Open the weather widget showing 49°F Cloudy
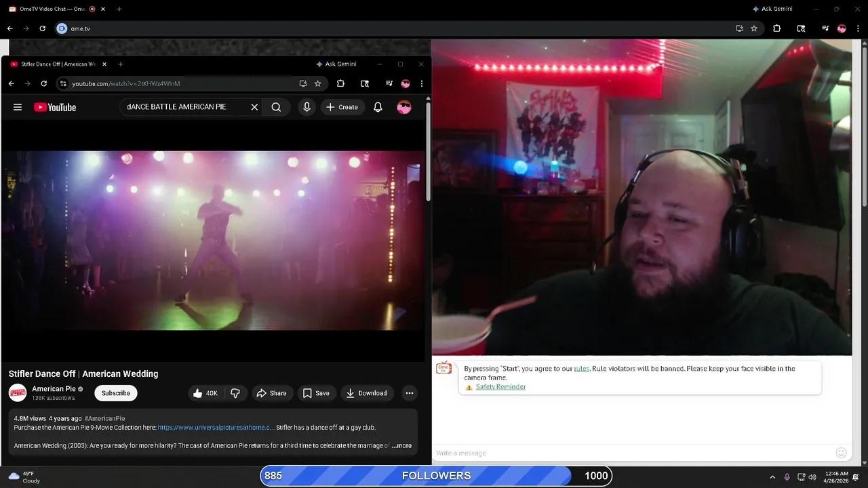 [x=24, y=477]
